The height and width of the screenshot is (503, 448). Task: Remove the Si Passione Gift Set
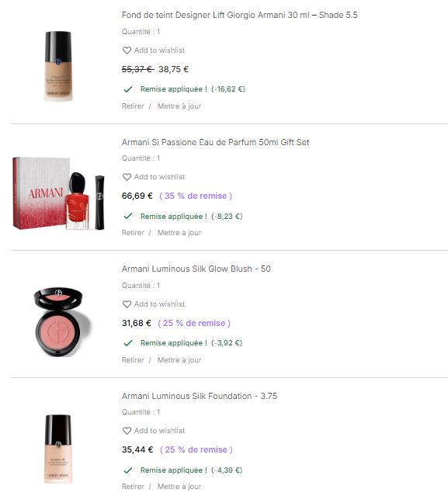pyautogui.click(x=133, y=233)
